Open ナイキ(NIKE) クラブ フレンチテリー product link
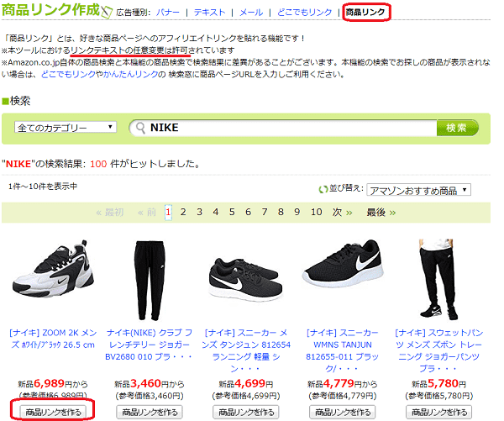The width and height of the screenshot is (504, 421). [x=150, y=345]
